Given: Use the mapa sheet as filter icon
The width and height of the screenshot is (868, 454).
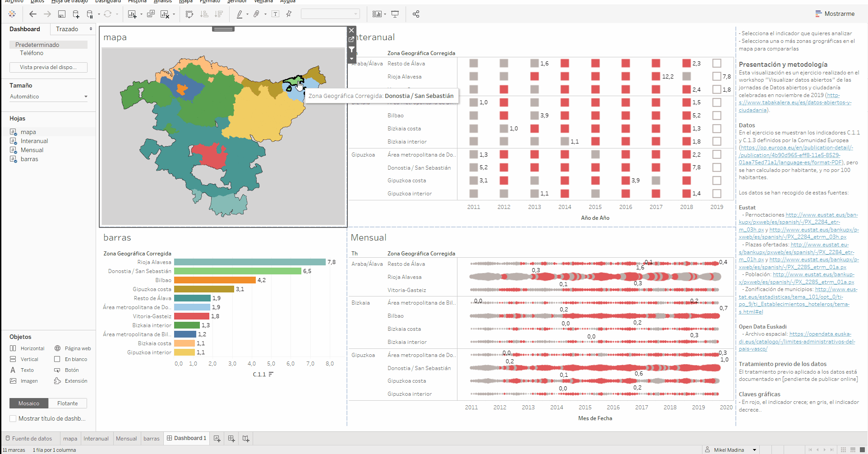Looking at the screenshot, I should (351, 49).
